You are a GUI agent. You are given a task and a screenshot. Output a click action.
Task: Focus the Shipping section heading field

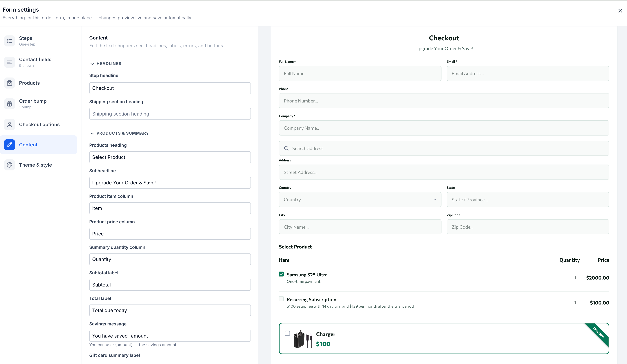click(x=170, y=114)
